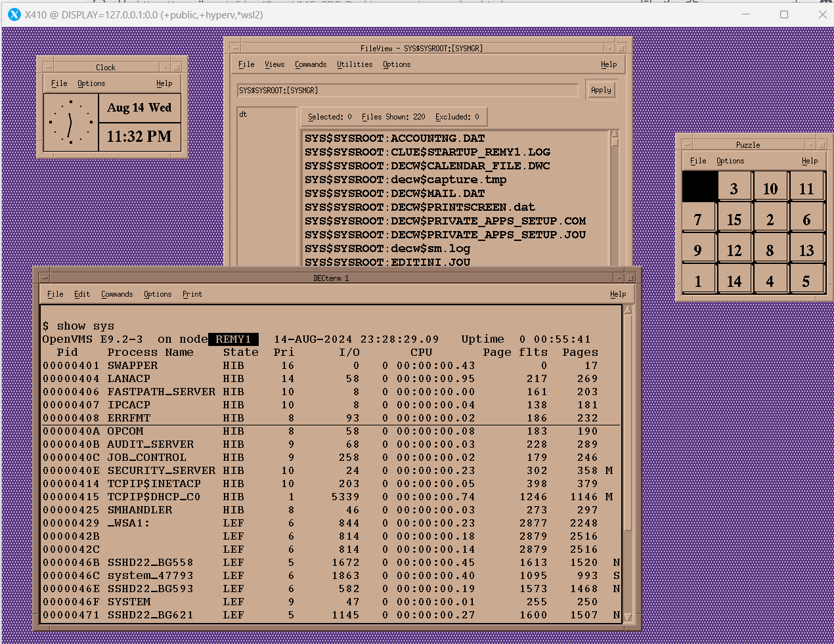Click the up arrow on FileView's file list scrollbar
Image resolution: width=834 pixels, height=644 pixels.
pos(614,131)
